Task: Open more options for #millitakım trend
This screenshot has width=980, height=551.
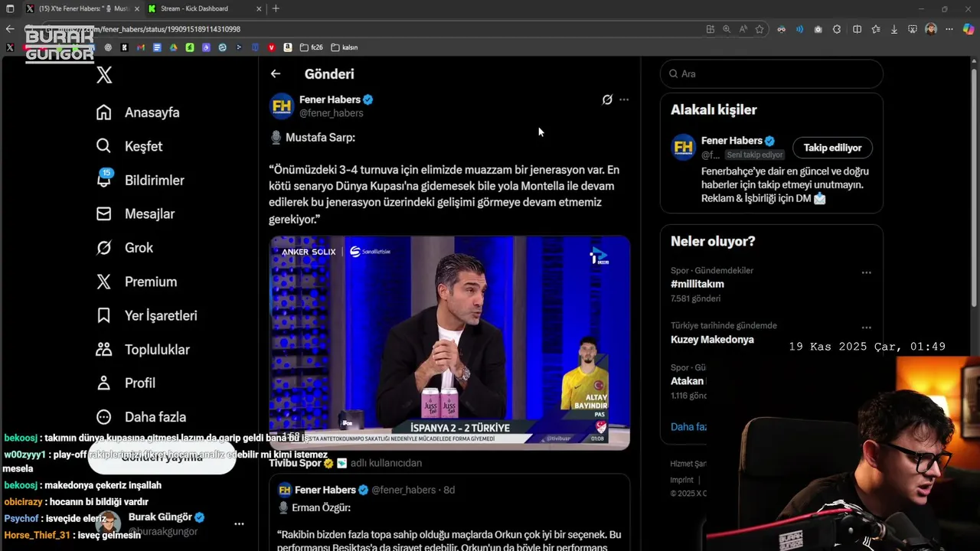Action: [x=866, y=272]
